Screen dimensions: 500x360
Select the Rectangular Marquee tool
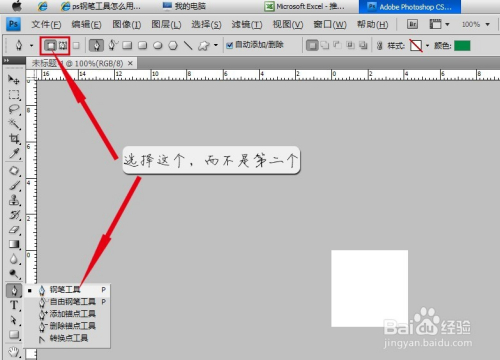coord(14,95)
